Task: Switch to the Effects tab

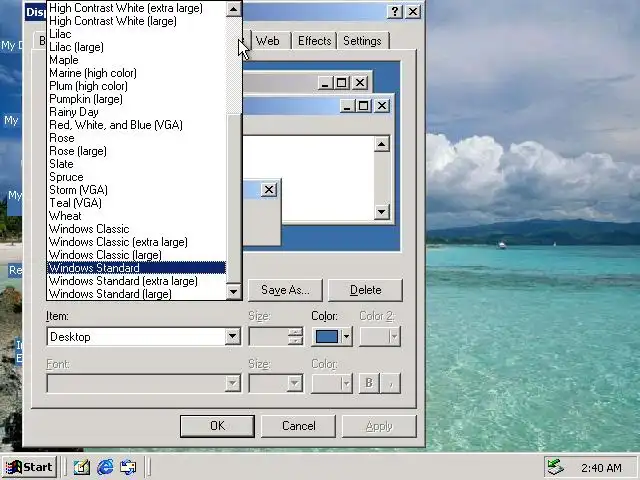Action: (x=314, y=41)
